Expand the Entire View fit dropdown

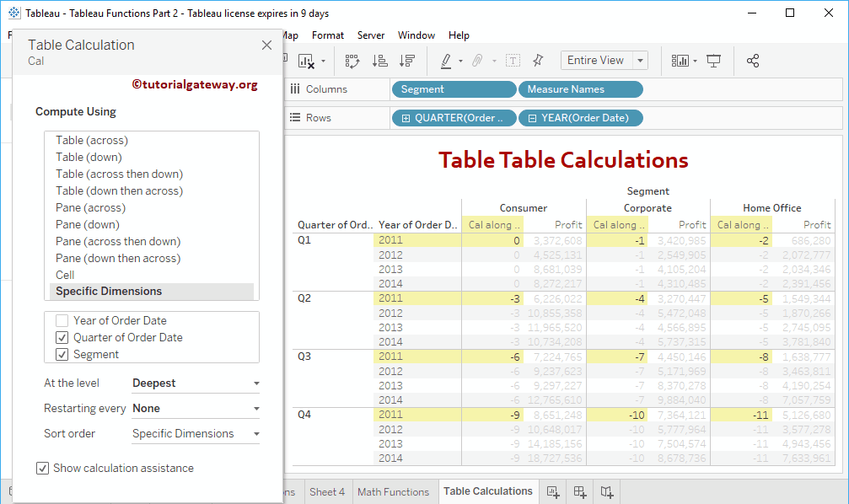click(641, 61)
